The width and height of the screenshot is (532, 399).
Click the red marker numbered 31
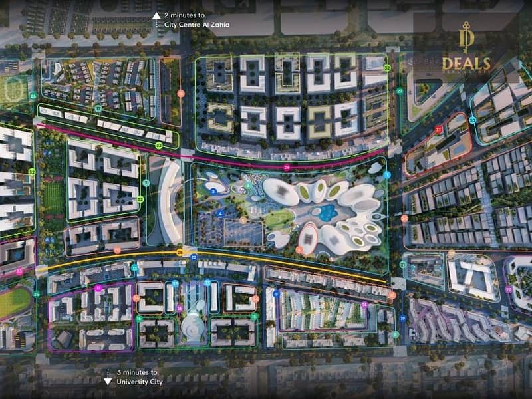click(438, 130)
